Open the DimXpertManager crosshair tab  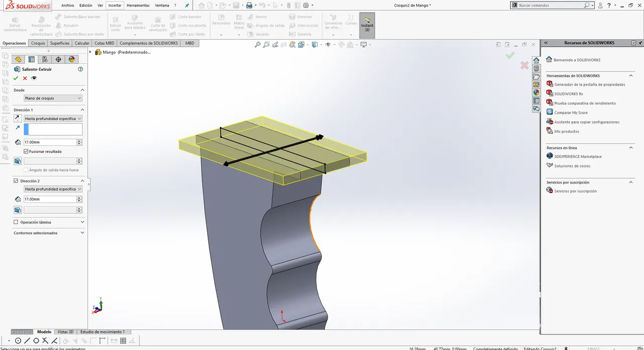pyautogui.click(x=58, y=59)
